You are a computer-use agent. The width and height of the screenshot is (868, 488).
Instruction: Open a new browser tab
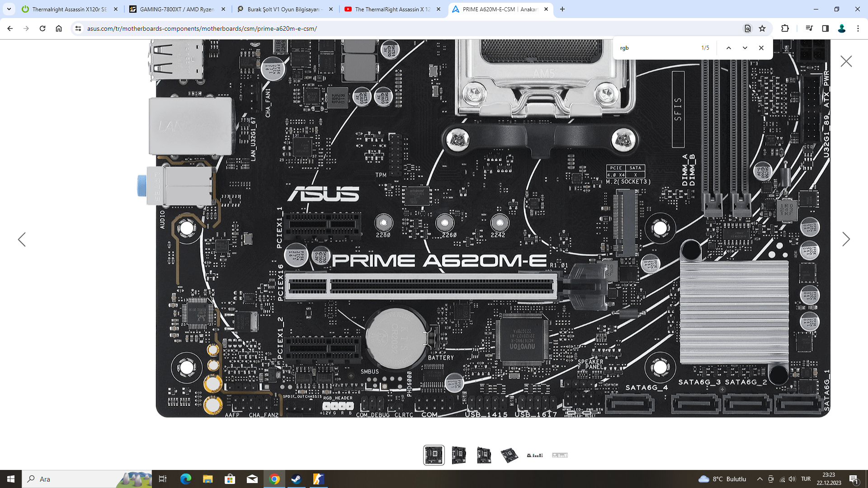tap(562, 9)
